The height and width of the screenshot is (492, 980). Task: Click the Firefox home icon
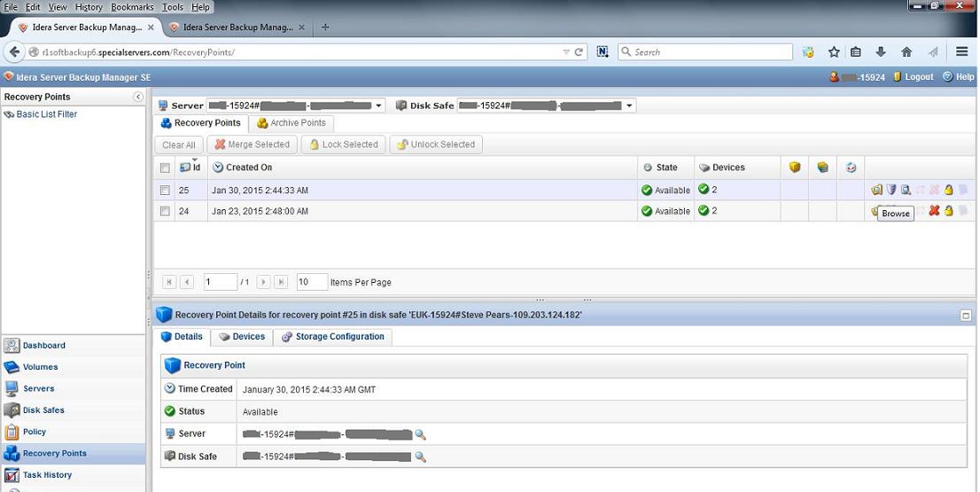click(x=906, y=52)
